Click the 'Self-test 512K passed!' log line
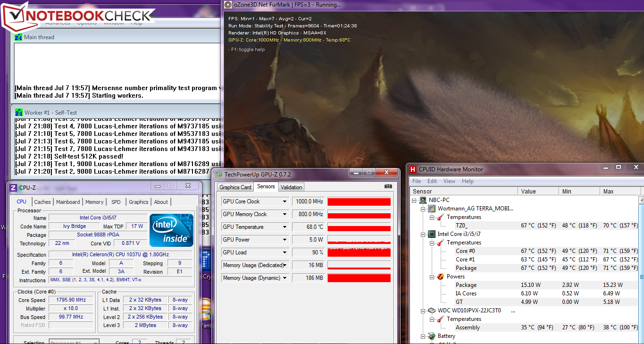Image resolution: width=644 pixels, height=344 pixels. [69, 156]
